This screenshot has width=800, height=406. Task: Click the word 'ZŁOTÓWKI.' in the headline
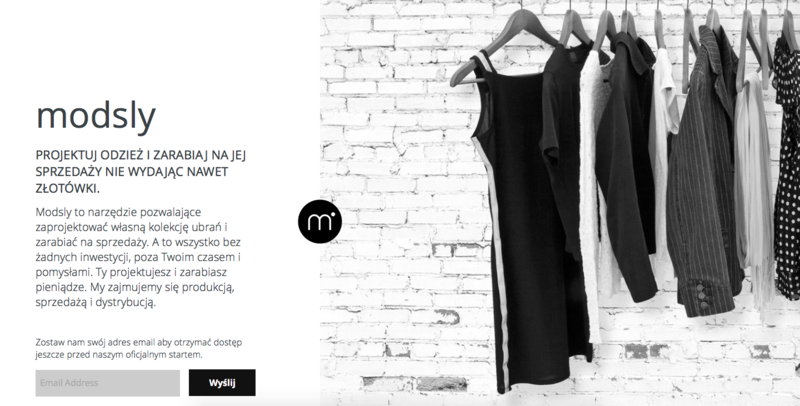tap(67, 188)
